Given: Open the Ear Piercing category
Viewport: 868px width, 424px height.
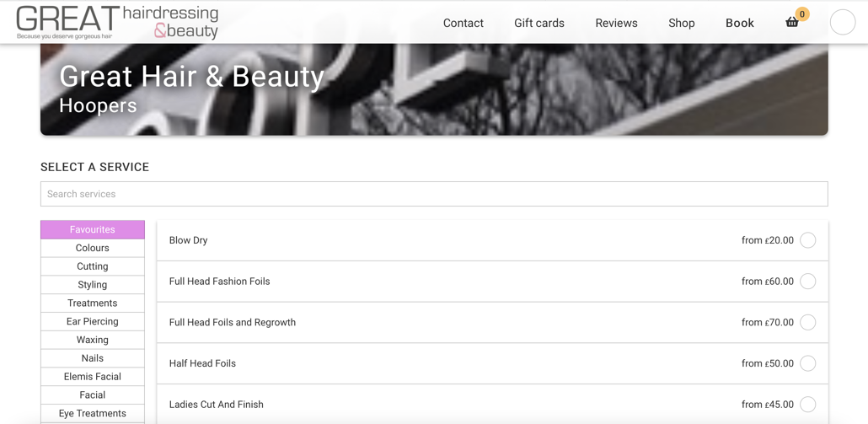Looking at the screenshot, I should (93, 321).
